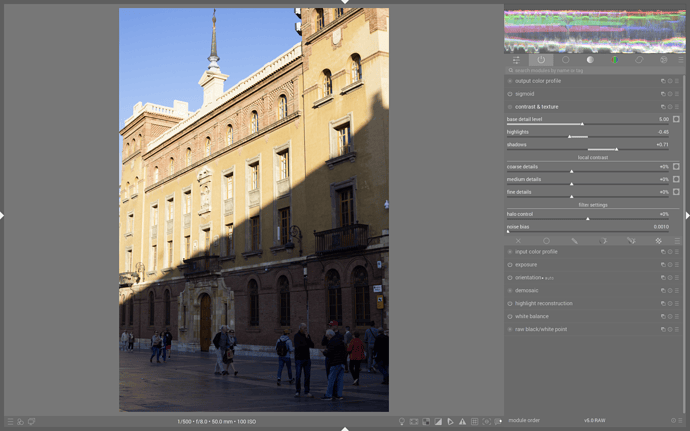
Task: Select the uniformly blend circle option
Action: (546, 241)
